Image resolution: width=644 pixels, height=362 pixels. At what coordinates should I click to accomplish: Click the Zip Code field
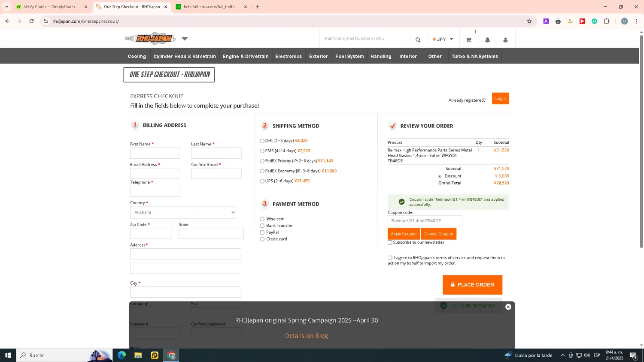[151, 233]
